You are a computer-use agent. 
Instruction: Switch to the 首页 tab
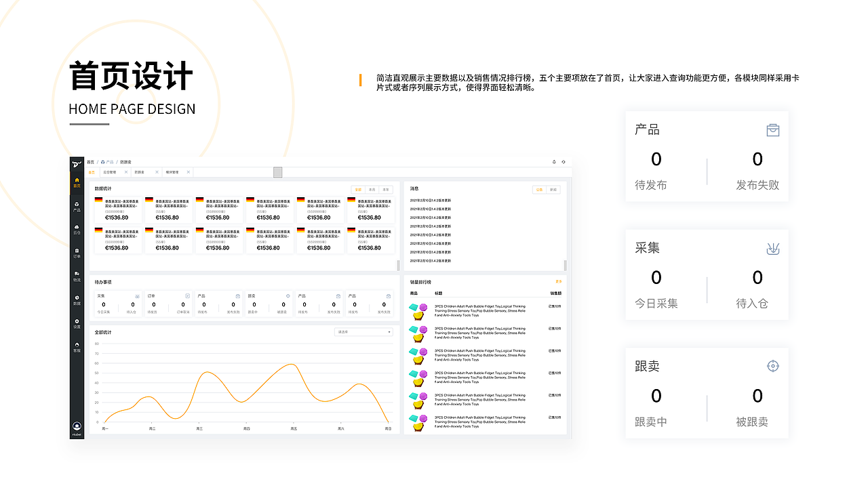pos(92,172)
